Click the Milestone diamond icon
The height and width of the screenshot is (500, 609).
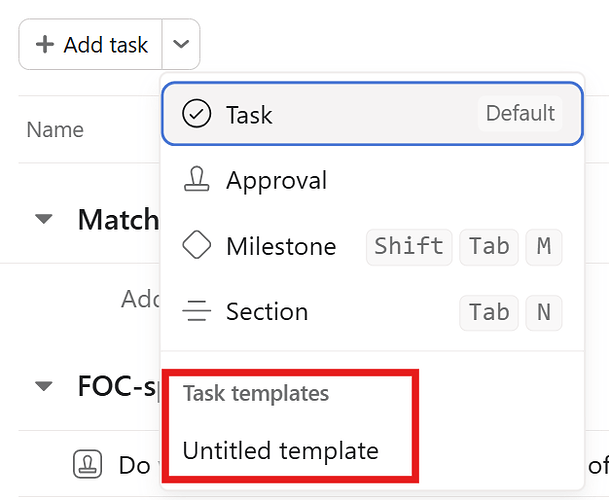(197, 245)
